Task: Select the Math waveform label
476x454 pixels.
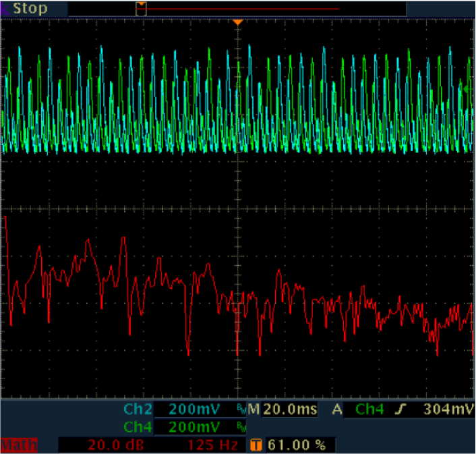Action: coord(19,445)
